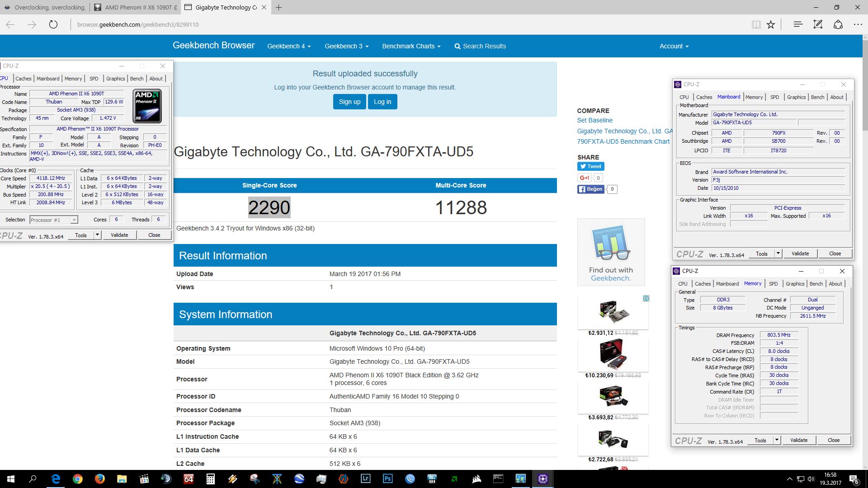Viewport: 868px width, 488px height.
Task: Open Edge Hub lines icon
Action: 798,24
